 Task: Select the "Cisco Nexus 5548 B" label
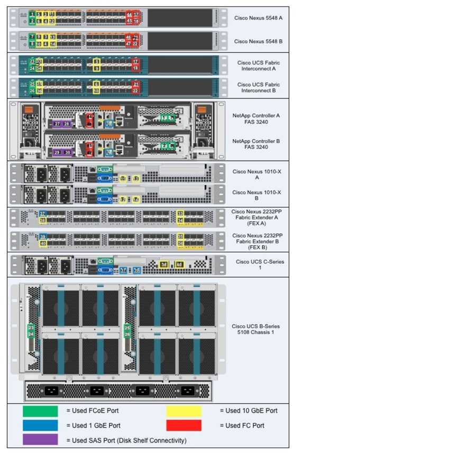(258, 41)
